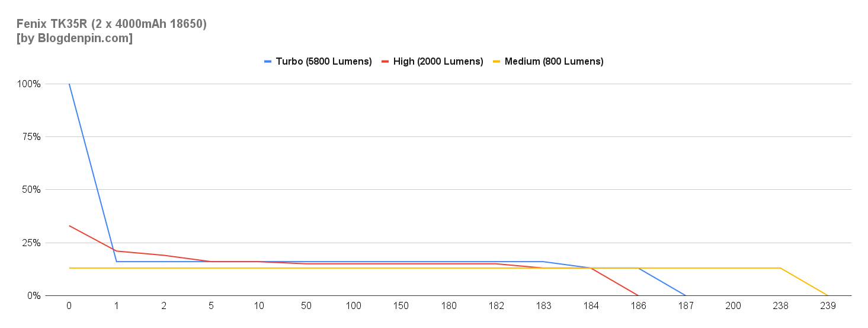
Task: Click the x-axis label '150'
Action: (x=401, y=306)
